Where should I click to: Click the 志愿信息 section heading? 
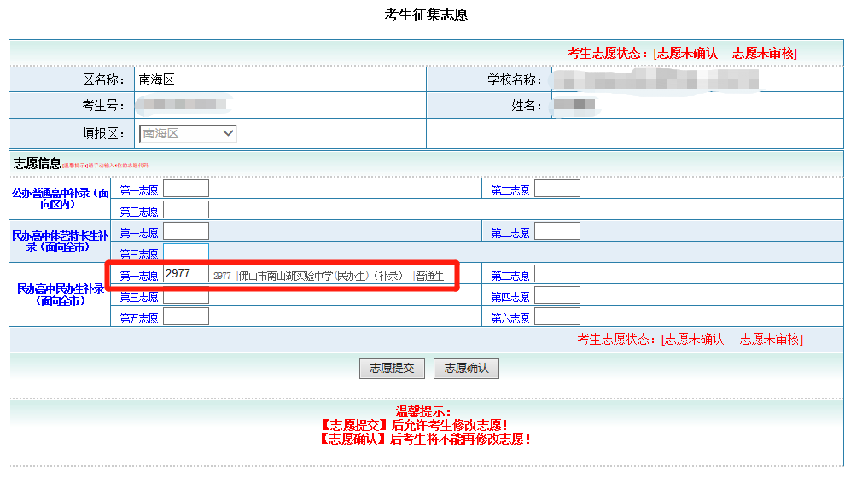37,163
